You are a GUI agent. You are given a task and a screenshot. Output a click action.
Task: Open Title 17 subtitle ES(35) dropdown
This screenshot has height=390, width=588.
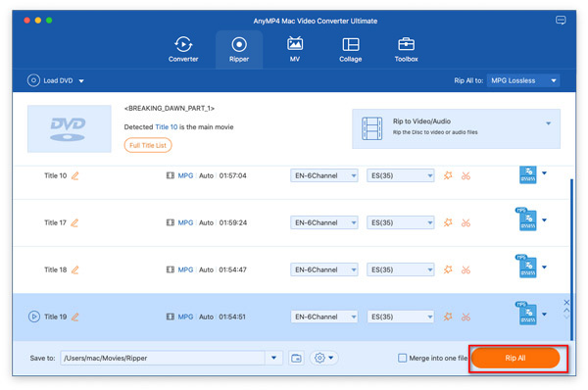(x=401, y=222)
